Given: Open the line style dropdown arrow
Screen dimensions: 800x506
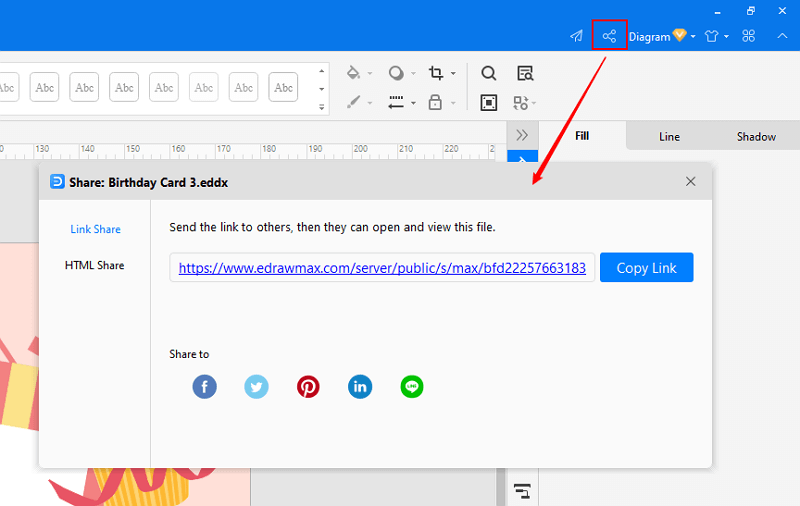Looking at the screenshot, I should 413,103.
